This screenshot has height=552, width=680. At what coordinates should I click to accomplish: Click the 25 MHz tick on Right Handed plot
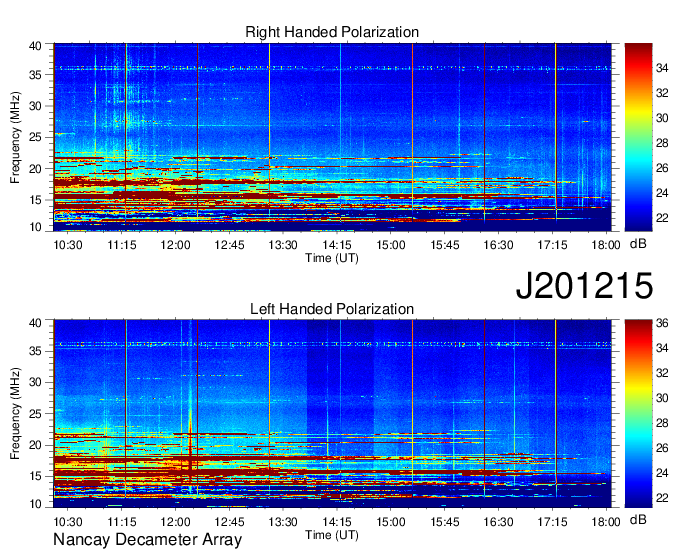click(36, 137)
